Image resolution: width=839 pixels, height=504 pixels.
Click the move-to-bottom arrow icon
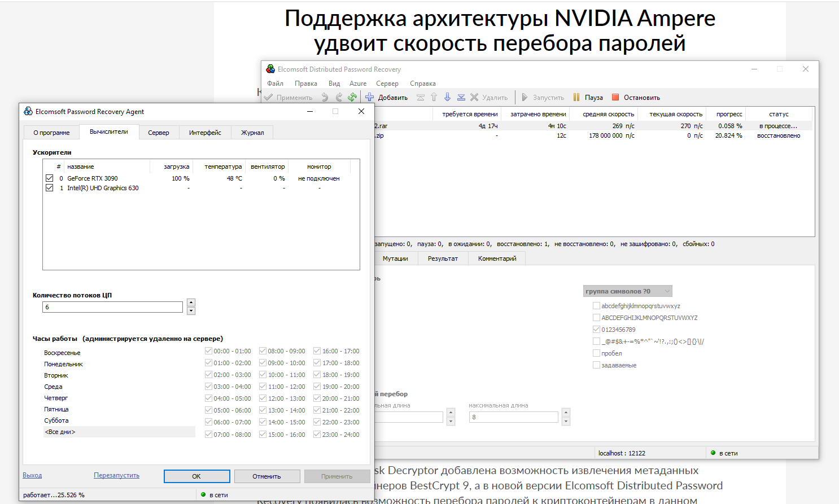(461, 97)
